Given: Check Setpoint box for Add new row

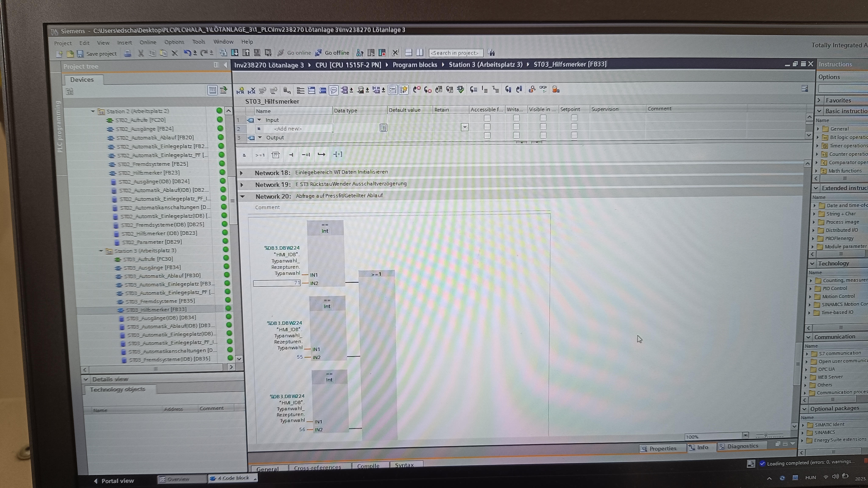Looking at the screenshot, I should coord(574,127).
